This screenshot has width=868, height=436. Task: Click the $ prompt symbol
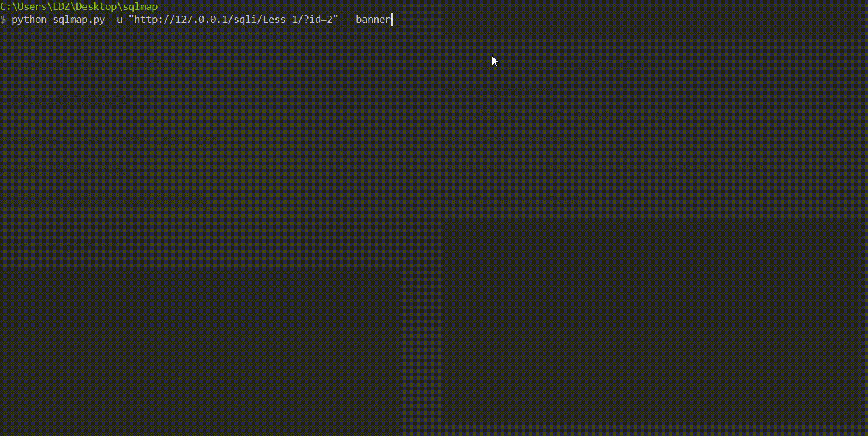[3, 20]
